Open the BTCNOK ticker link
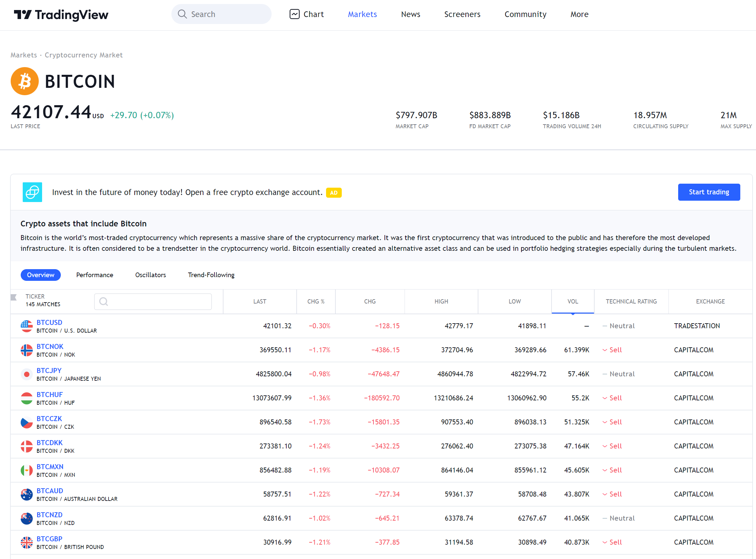 50,347
